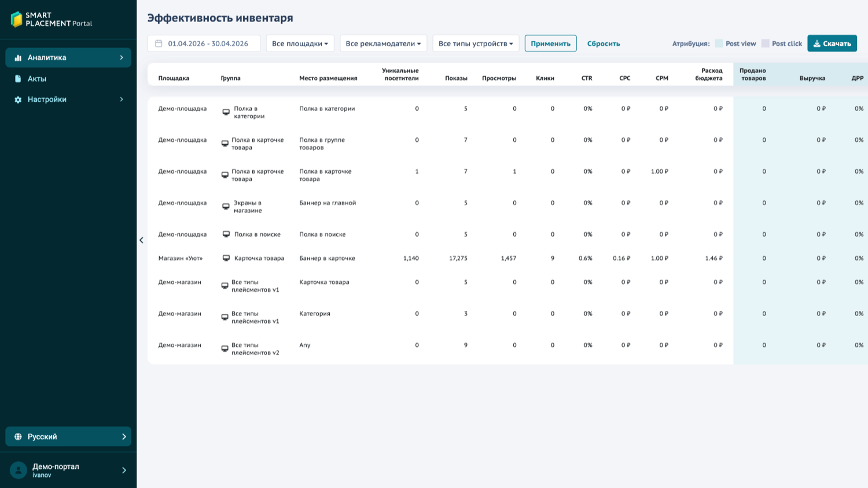This screenshot has width=868, height=488.
Task: Download report with Скачать button
Action: [832, 43]
